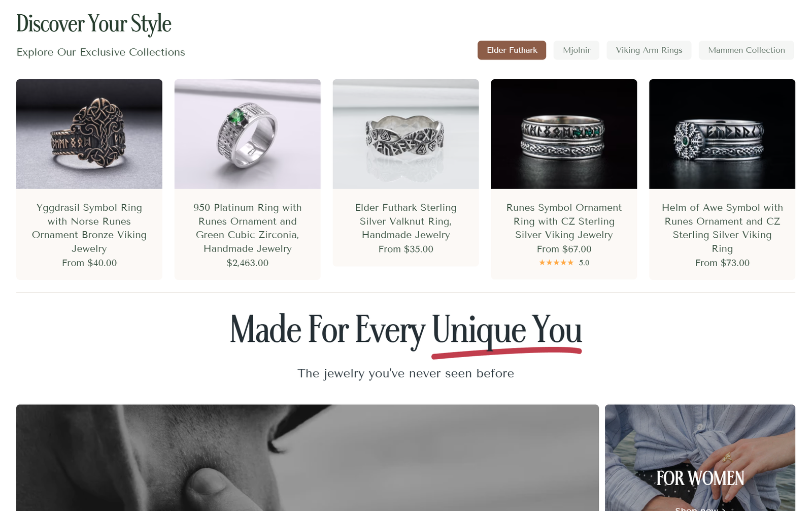
Task: Select the Elder Futhark collection tab
Action: point(512,50)
